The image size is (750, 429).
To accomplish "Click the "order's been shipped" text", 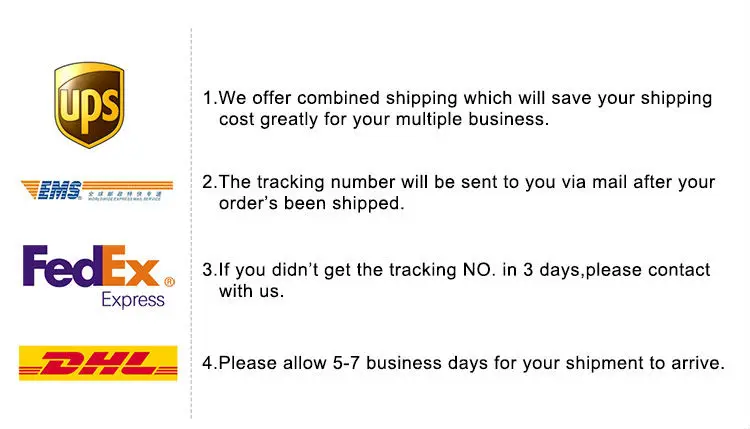I will tap(310, 203).
